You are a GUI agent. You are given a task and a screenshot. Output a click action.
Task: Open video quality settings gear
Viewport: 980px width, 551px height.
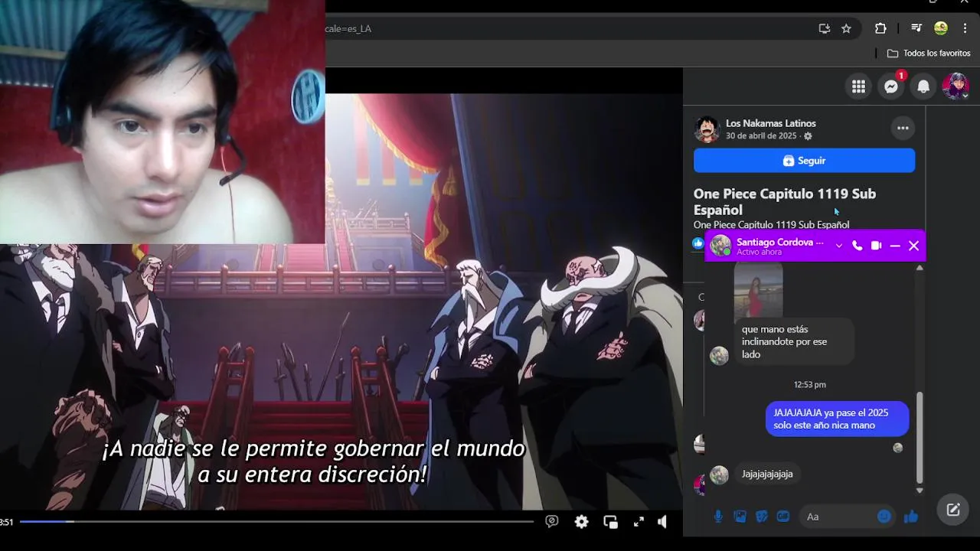(582, 522)
